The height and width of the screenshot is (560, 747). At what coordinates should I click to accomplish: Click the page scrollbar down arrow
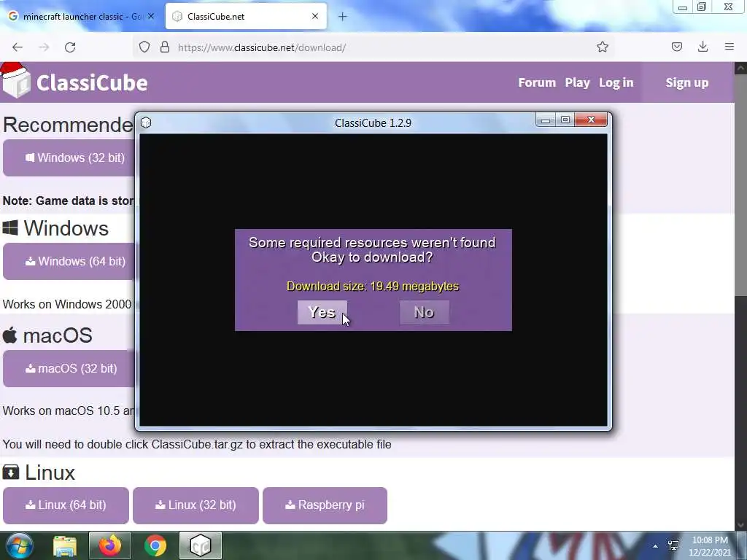click(x=741, y=525)
